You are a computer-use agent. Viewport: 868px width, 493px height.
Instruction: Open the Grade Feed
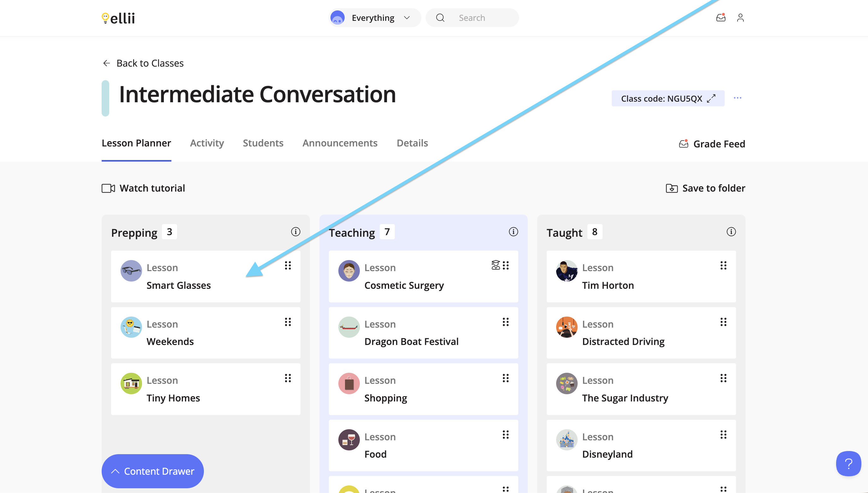click(712, 144)
